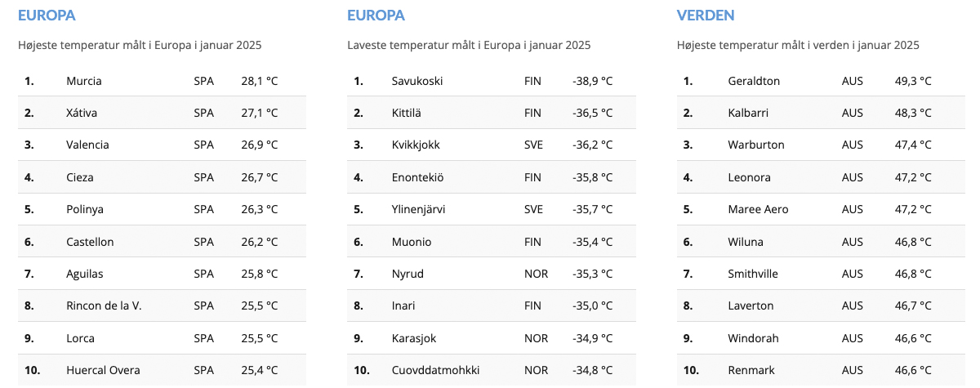The height and width of the screenshot is (388, 980).
Task: Click the VERDEN heading
Action: pyautogui.click(x=706, y=15)
